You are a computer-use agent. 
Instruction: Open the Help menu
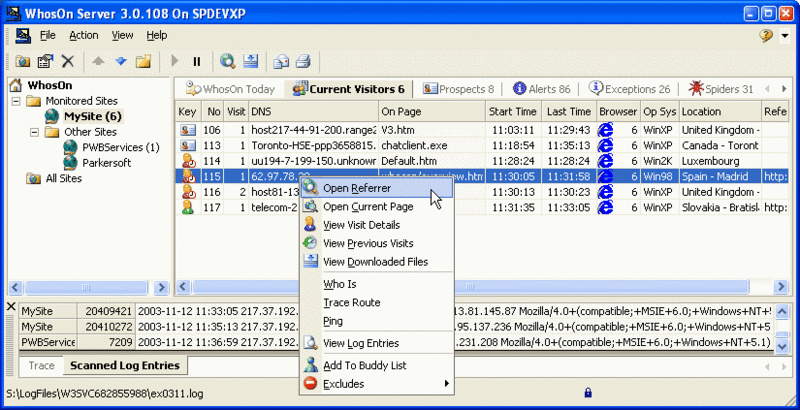[157, 35]
